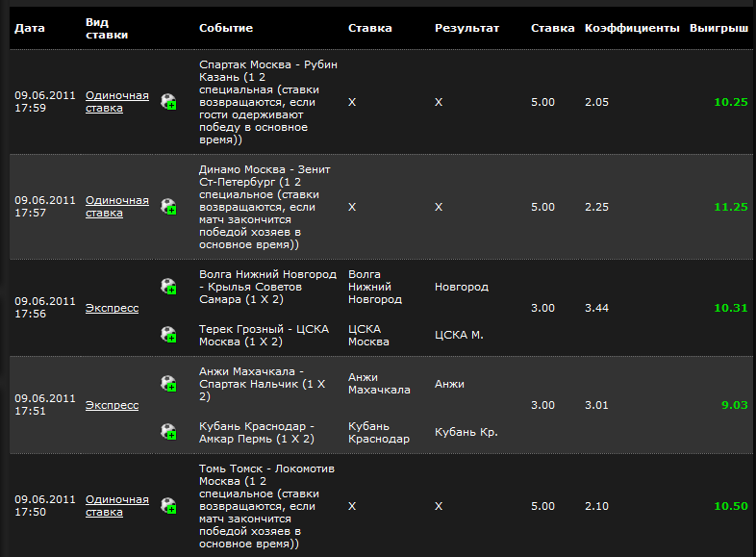
Task: Click soccer icon for Анжи Махачкала event
Action: pyautogui.click(x=168, y=384)
